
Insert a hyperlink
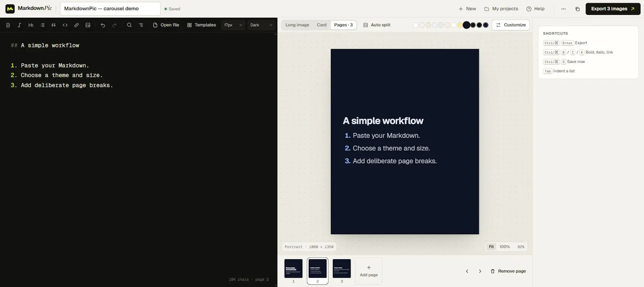point(76,25)
